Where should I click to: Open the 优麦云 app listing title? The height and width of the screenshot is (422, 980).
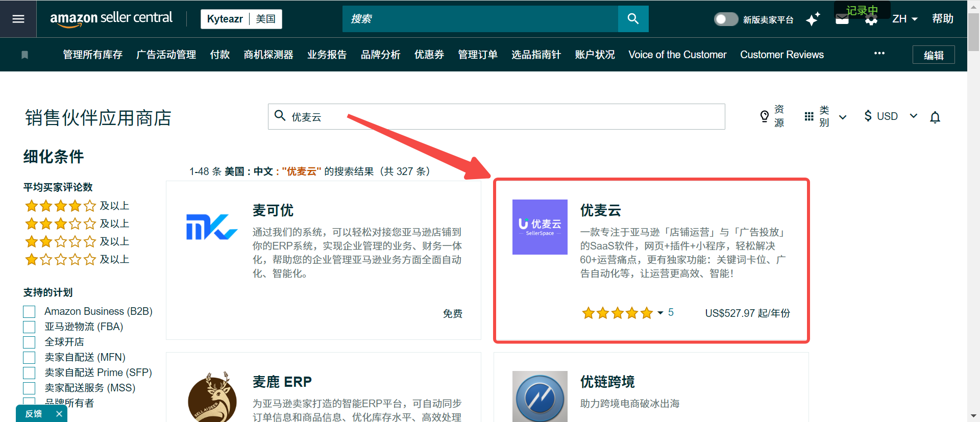[600, 210]
